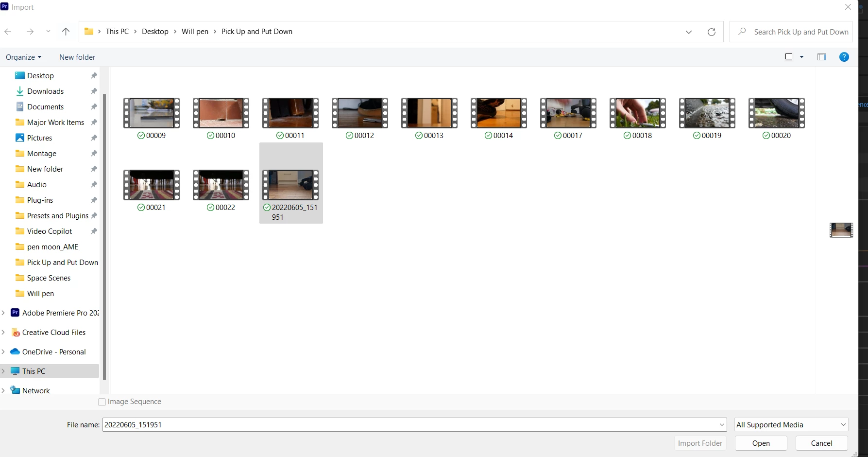Select video clip 00010 thumbnail
Screen dimensions: 868x457
click(x=221, y=113)
